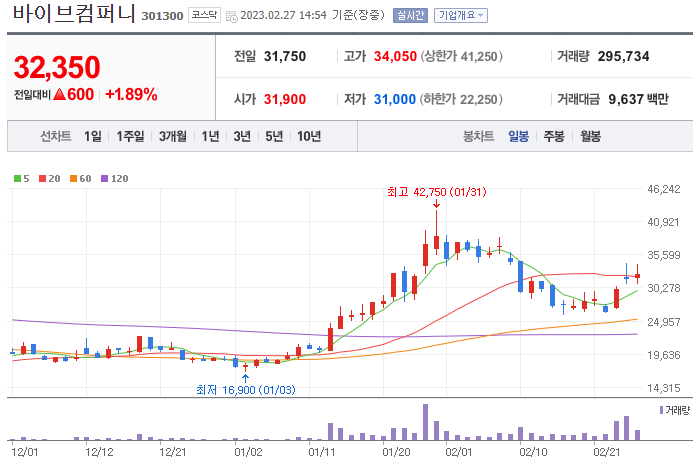Click the 전일 value 31,750

click(285, 56)
